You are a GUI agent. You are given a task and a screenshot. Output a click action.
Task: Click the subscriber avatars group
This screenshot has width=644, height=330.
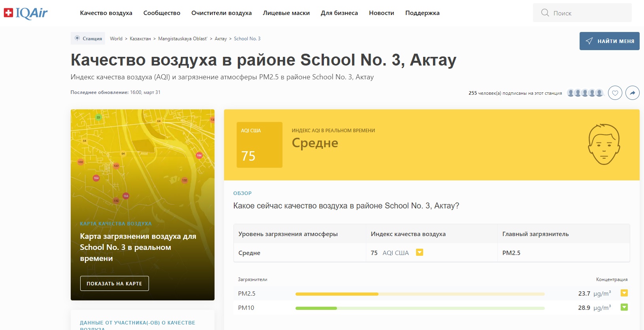585,93
